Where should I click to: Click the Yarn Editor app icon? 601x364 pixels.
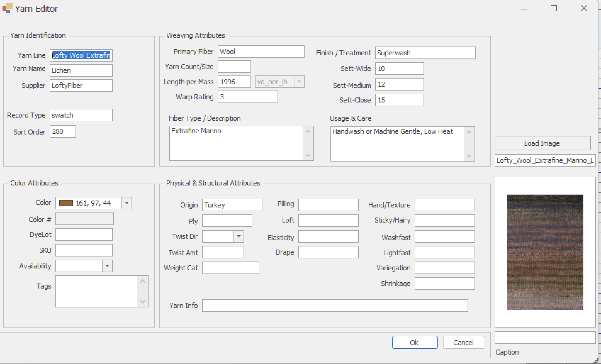(7, 8)
